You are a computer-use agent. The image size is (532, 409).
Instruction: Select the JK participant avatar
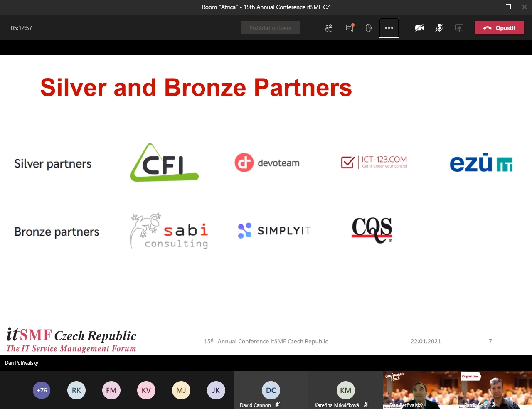(x=216, y=390)
